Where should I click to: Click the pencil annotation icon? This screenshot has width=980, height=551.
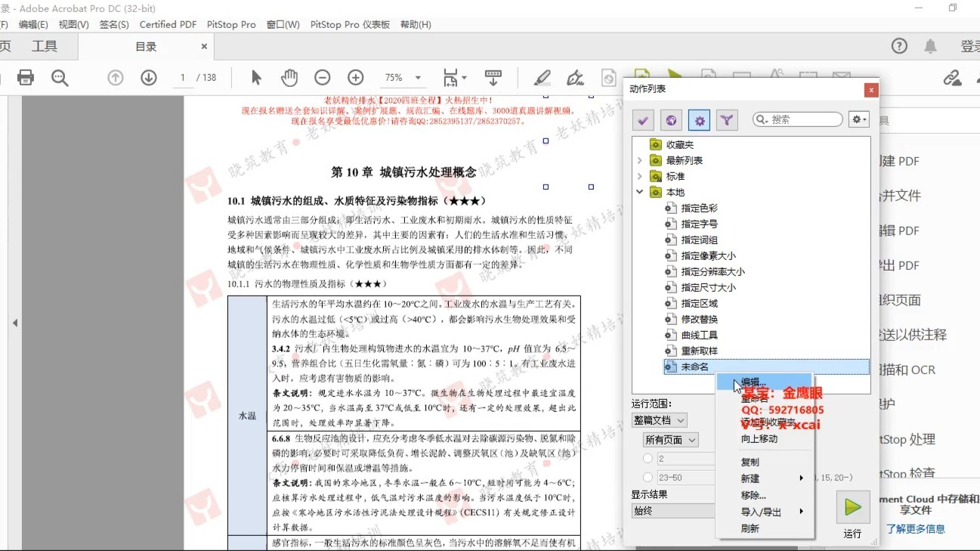(542, 77)
